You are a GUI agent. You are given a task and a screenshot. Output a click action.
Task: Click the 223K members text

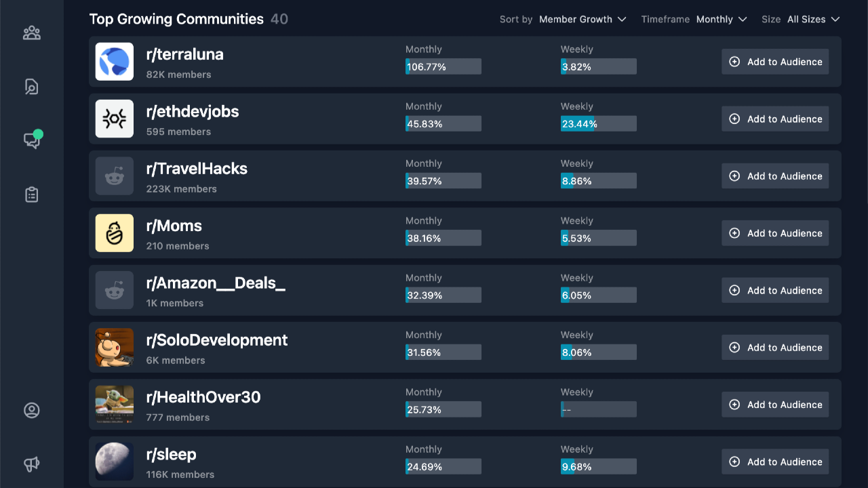182,189
